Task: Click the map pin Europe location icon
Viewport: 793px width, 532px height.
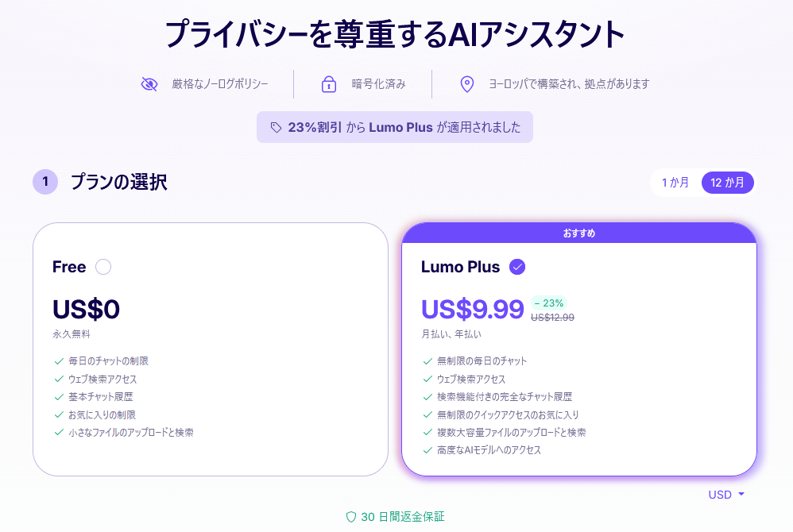Action: (467, 84)
